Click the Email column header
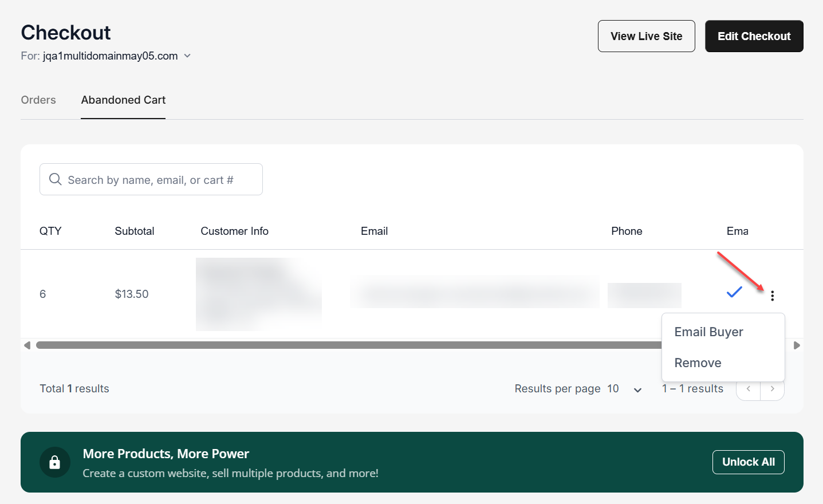823x504 pixels. (374, 231)
